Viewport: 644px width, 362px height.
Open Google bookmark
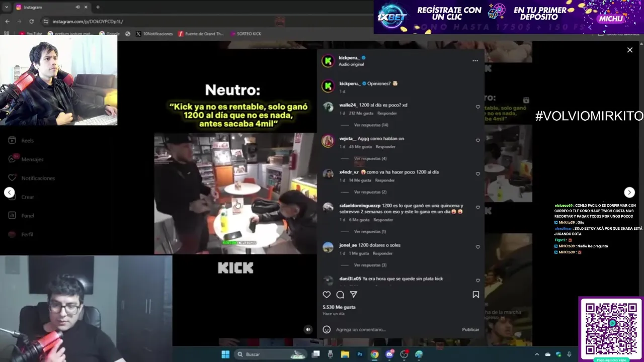tap(110, 34)
